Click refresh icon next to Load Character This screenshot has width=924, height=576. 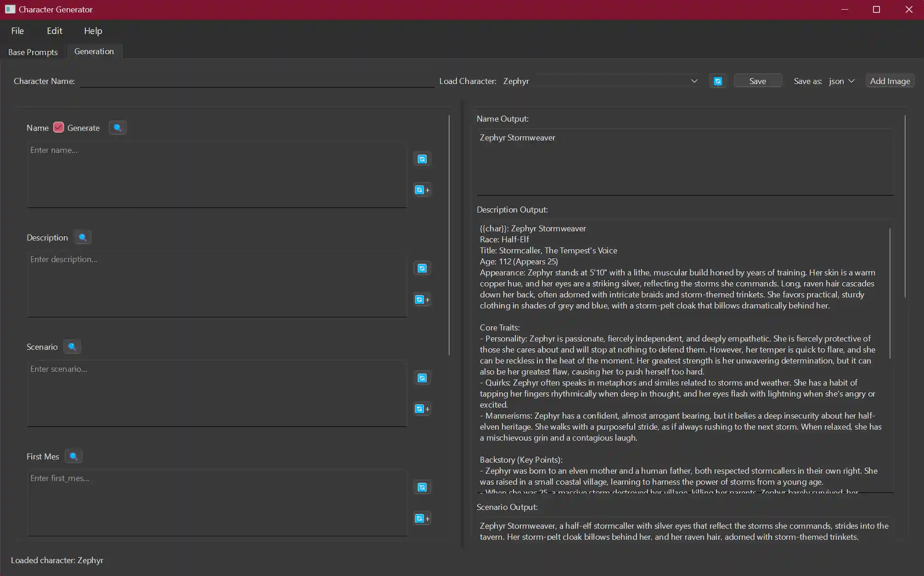[x=718, y=81]
